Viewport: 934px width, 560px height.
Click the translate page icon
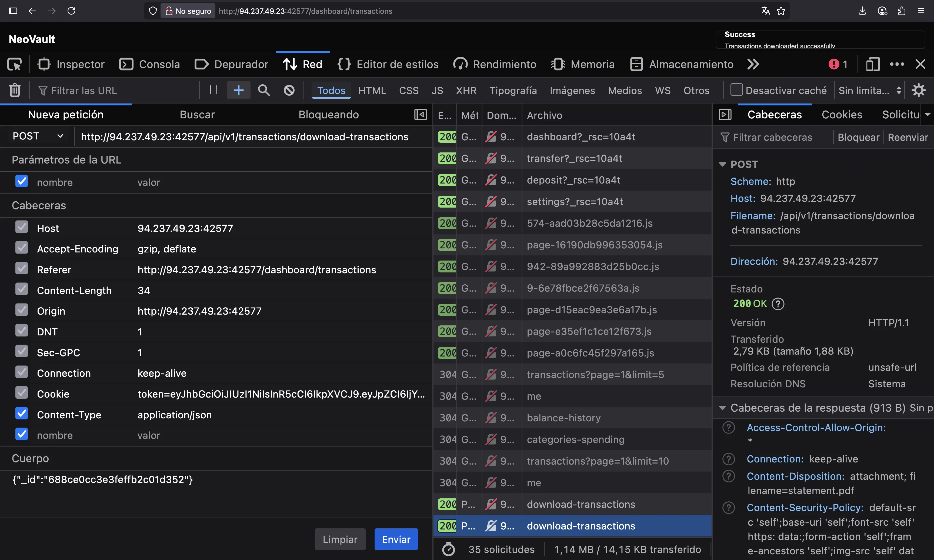(x=765, y=11)
